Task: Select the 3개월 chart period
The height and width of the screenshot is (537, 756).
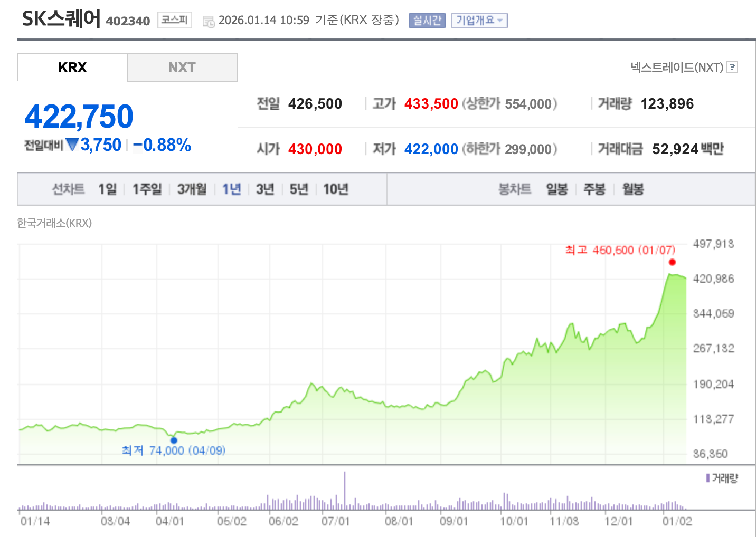Action: [x=191, y=189]
